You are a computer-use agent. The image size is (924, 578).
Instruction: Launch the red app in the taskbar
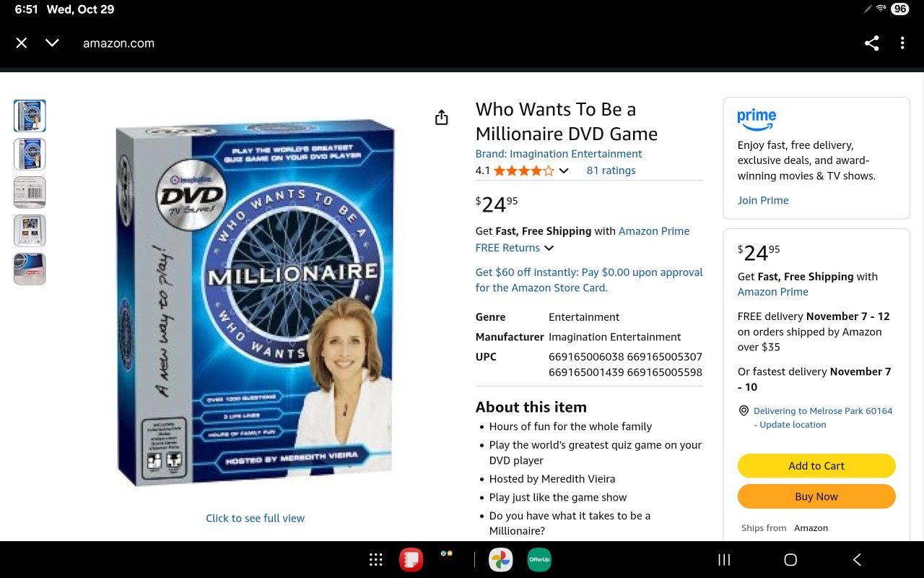coord(411,560)
